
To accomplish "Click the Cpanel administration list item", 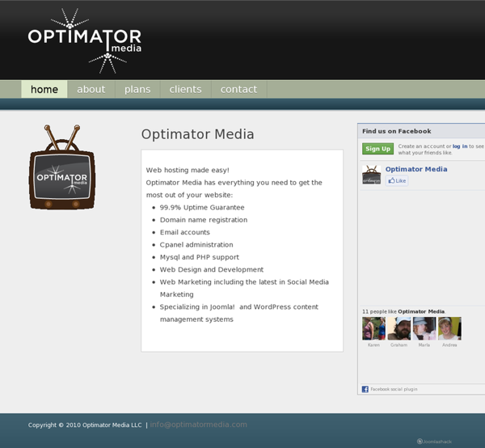I will click(196, 245).
